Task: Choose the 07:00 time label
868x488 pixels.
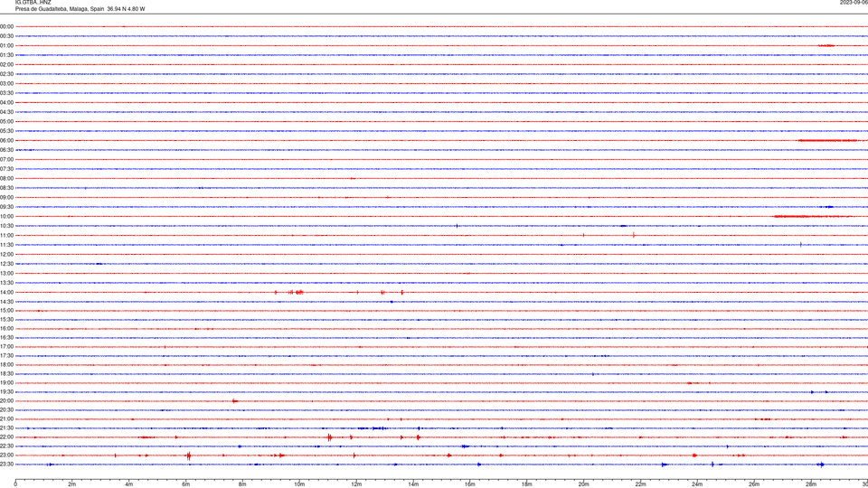Action: pos(6,159)
